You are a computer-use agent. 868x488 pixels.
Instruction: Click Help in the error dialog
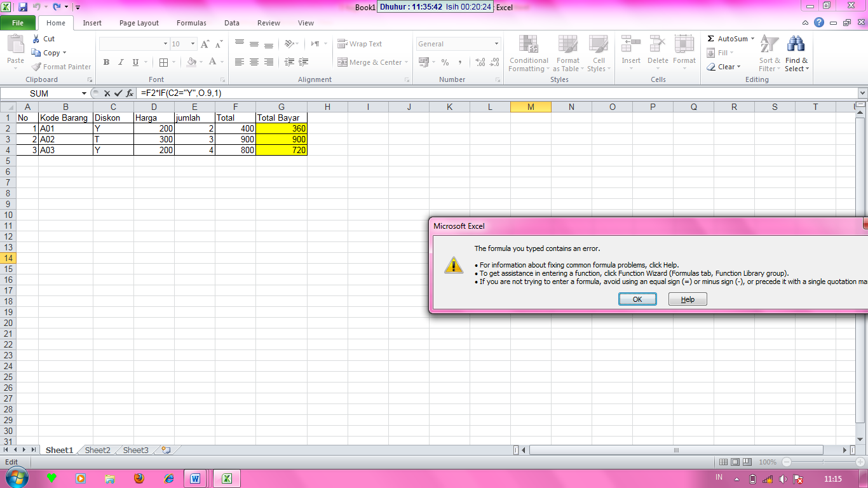(688, 299)
